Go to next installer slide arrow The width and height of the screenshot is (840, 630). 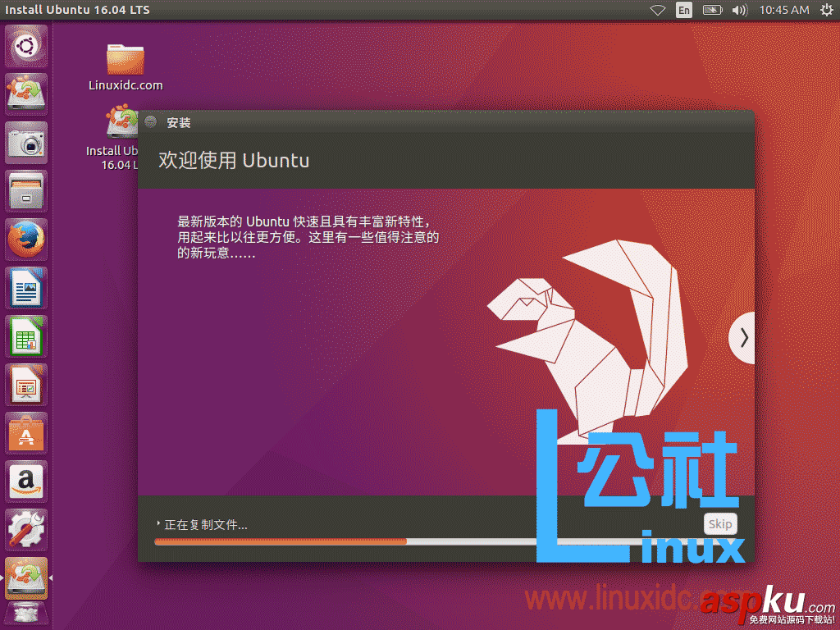click(742, 338)
